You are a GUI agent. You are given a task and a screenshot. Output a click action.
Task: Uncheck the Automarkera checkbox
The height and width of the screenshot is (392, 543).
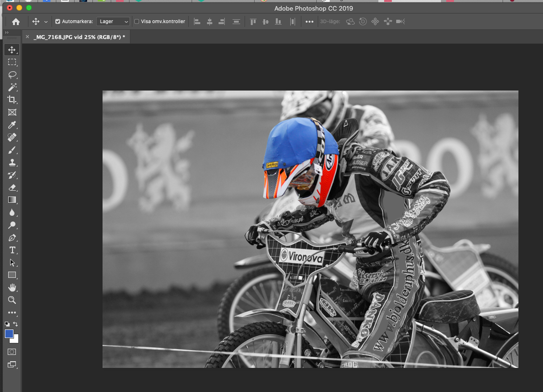click(58, 22)
